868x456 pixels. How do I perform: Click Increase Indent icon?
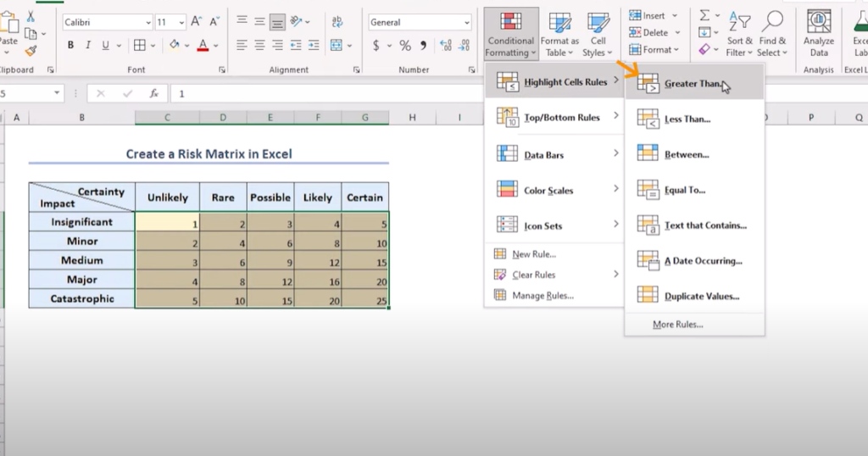[x=314, y=46]
